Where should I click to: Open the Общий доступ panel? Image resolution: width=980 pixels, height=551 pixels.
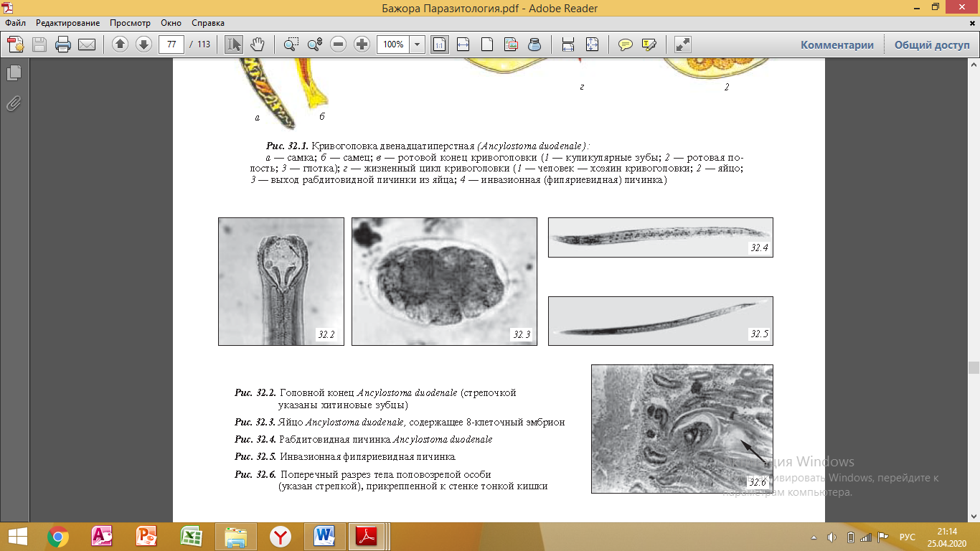pos(932,44)
